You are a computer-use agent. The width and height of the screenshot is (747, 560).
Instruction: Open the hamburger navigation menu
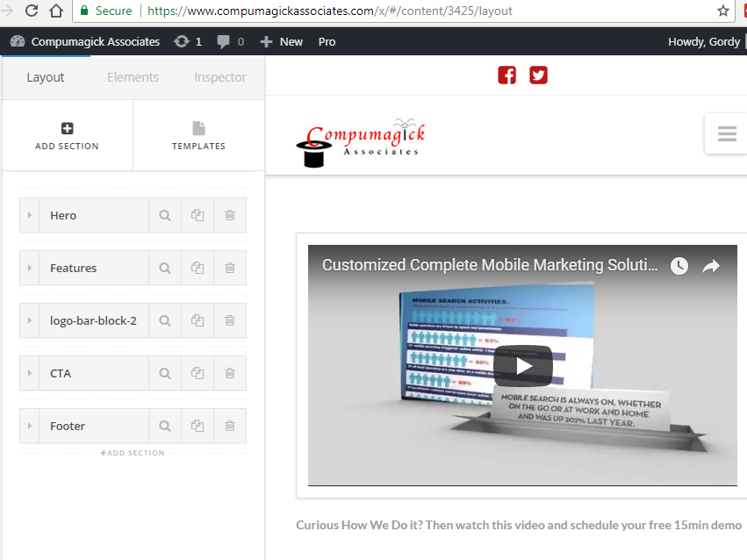point(727,133)
